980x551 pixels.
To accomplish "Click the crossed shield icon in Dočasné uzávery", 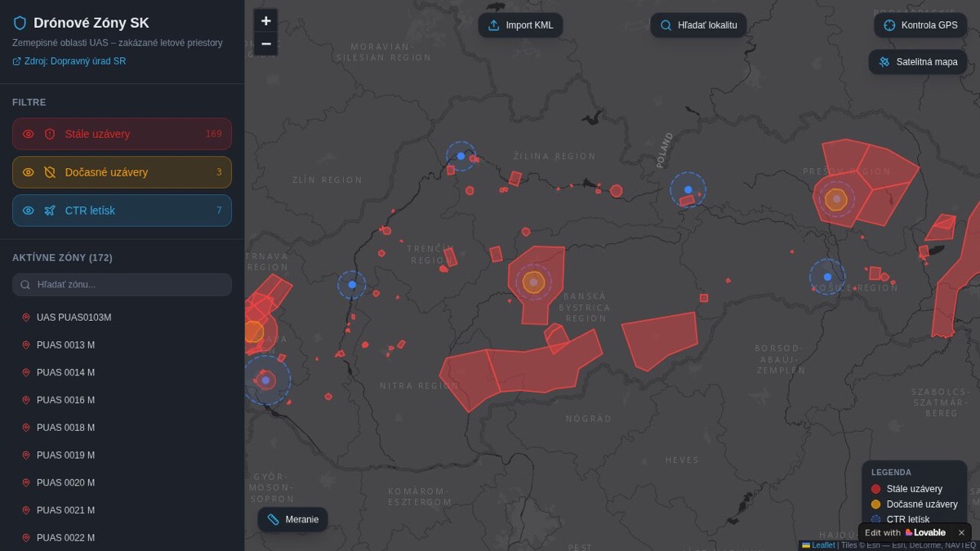I will coord(50,172).
